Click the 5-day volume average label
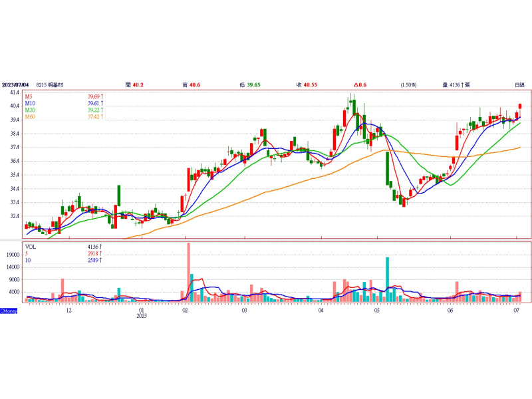 click(27, 253)
